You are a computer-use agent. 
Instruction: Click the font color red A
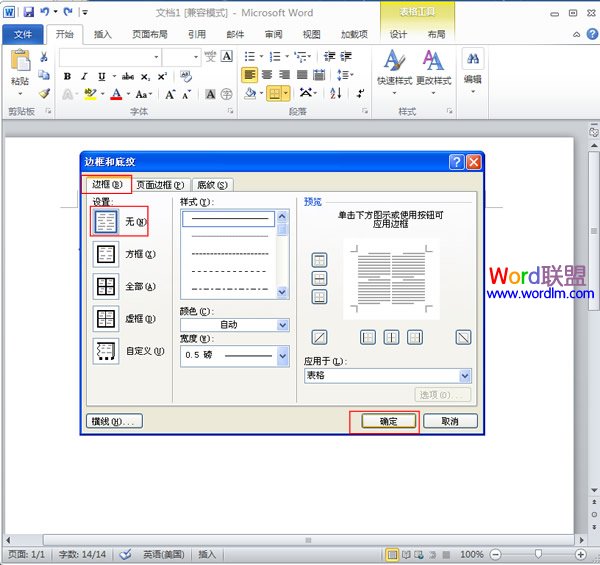click(x=116, y=94)
